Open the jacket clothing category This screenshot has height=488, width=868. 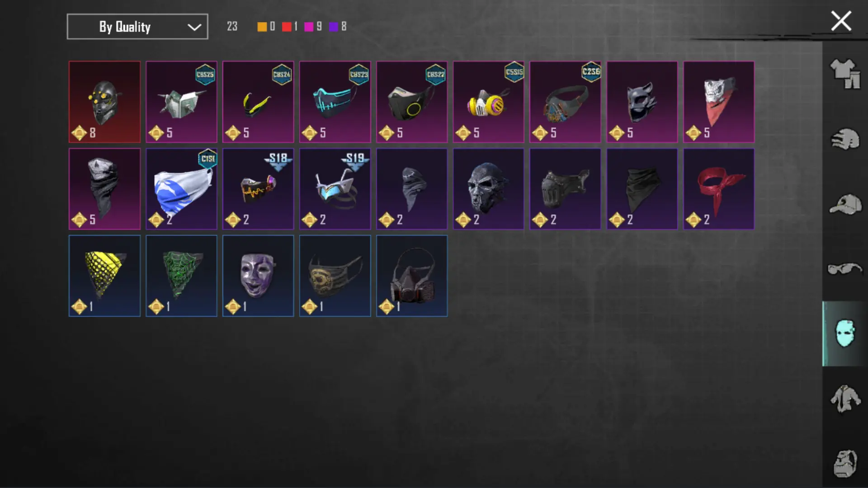pyautogui.click(x=844, y=398)
